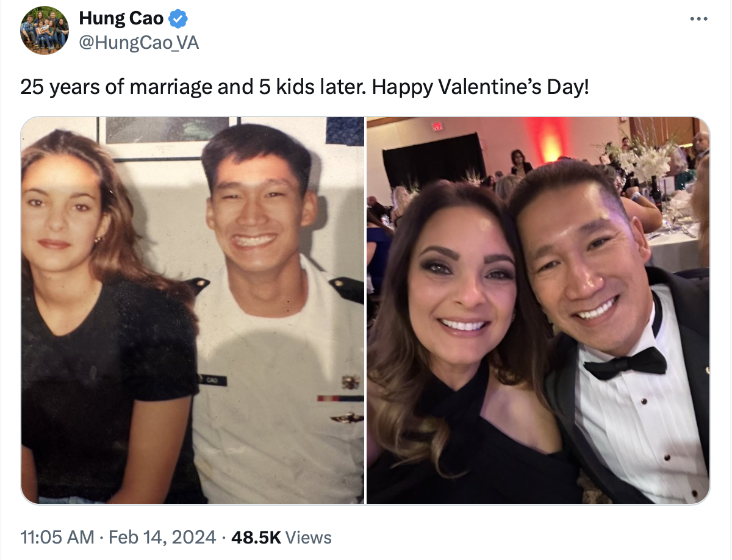Screen dimensions: 732x560
Task: Open the right tuxedo selfie photo
Action: point(538,310)
